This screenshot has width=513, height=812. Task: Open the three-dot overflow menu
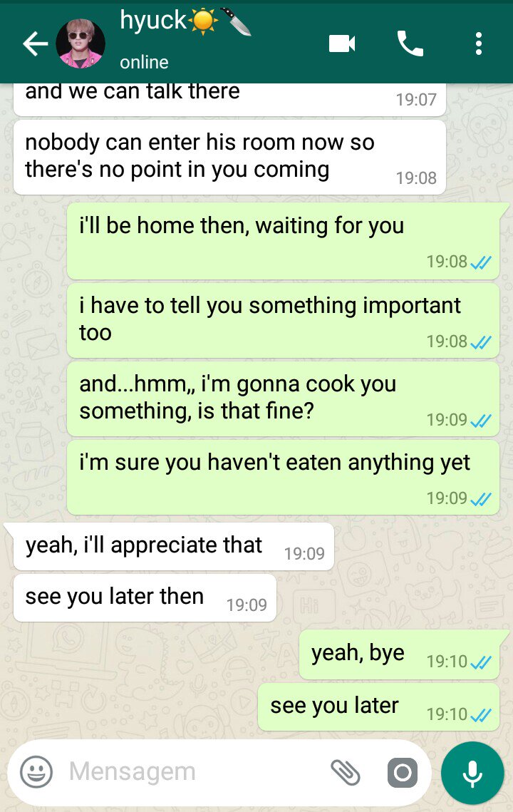coord(479,43)
